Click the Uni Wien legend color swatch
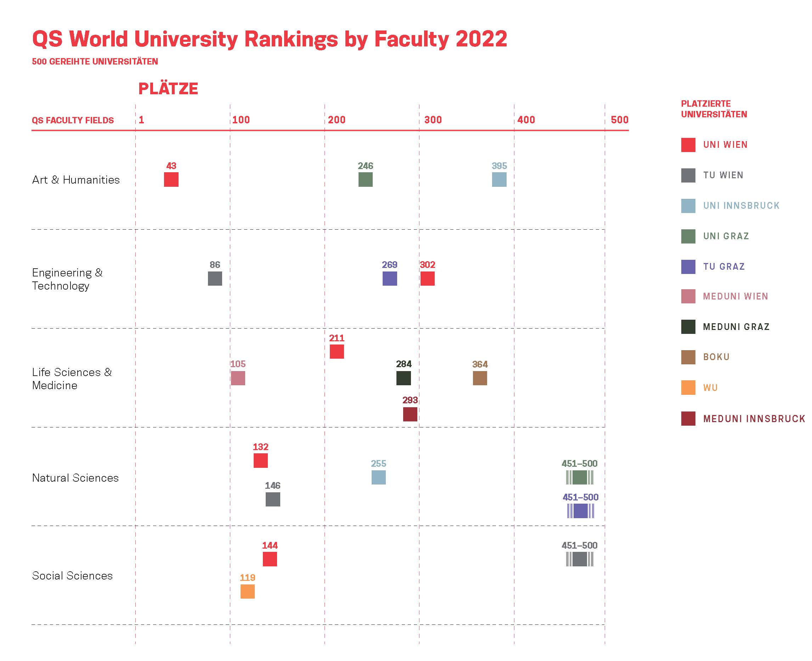The image size is (812, 661). [x=688, y=145]
